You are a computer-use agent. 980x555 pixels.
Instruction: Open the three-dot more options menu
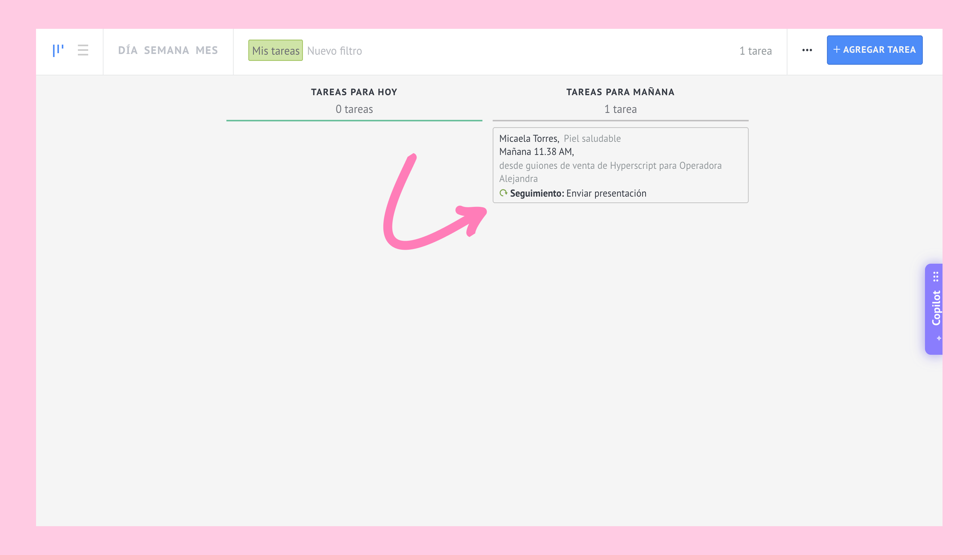(x=807, y=50)
